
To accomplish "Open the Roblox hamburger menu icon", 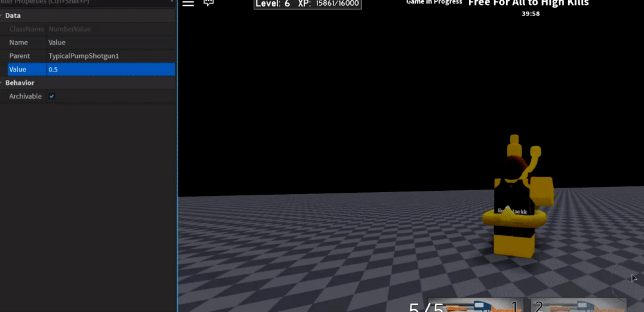I will point(188,3).
